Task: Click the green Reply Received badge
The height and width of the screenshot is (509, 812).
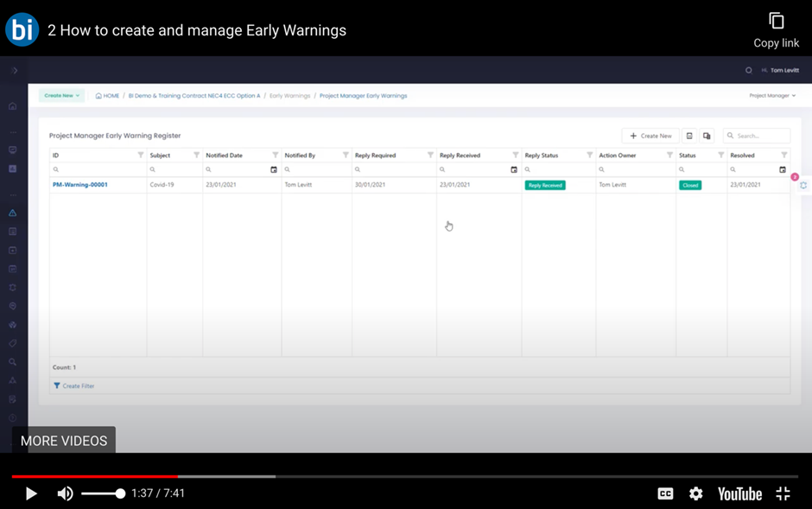Action: pos(545,185)
